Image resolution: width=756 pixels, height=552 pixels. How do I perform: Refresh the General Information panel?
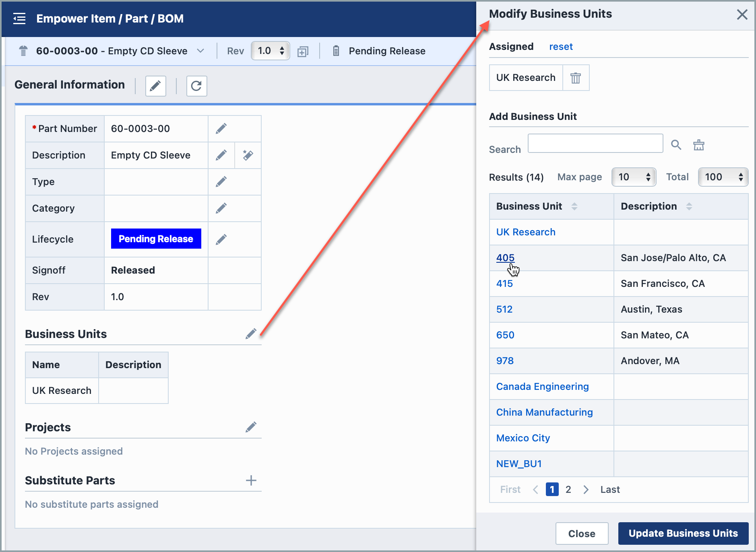(196, 86)
